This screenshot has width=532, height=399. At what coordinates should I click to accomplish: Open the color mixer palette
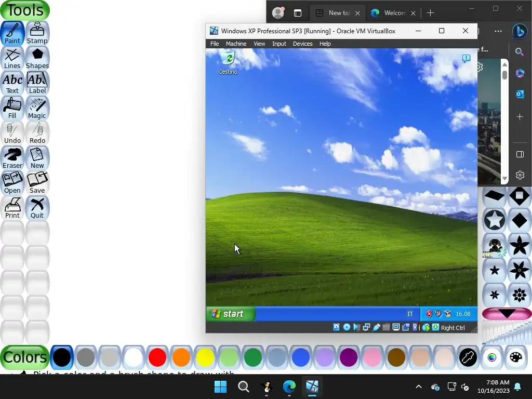pyautogui.click(x=516, y=357)
